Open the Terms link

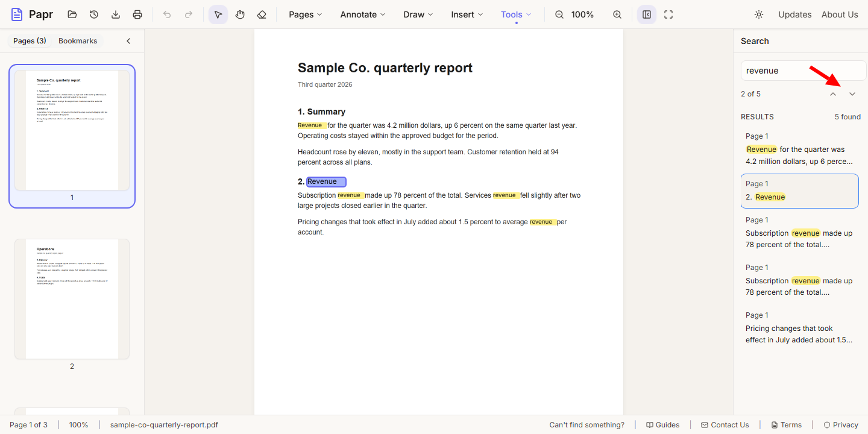point(787,425)
